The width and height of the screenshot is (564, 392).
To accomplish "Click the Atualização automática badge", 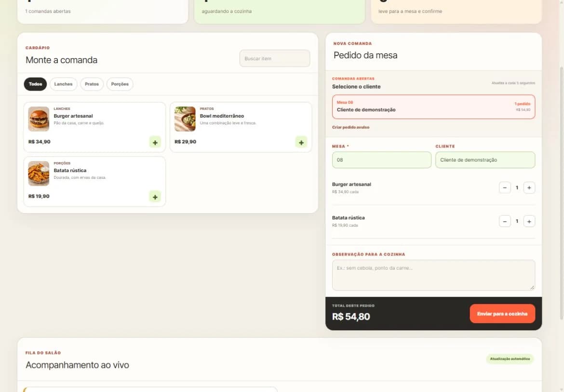I will (510, 359).
